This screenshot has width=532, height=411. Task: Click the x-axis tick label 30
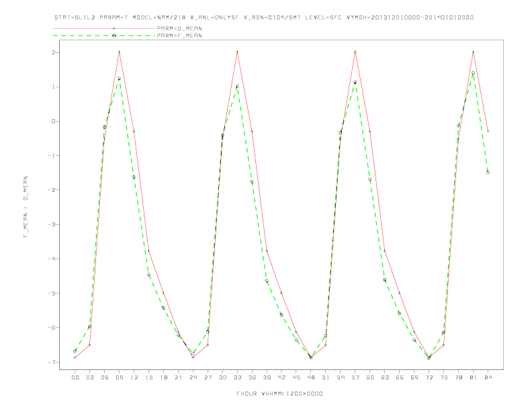(x=222, y=377)
